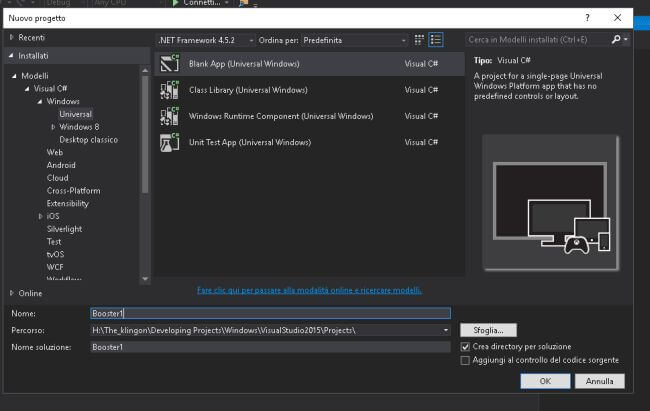Image resolution: width=650 pixels, height=411 pixels.
Task: Expand the Online section
Action: click(12, 293)
